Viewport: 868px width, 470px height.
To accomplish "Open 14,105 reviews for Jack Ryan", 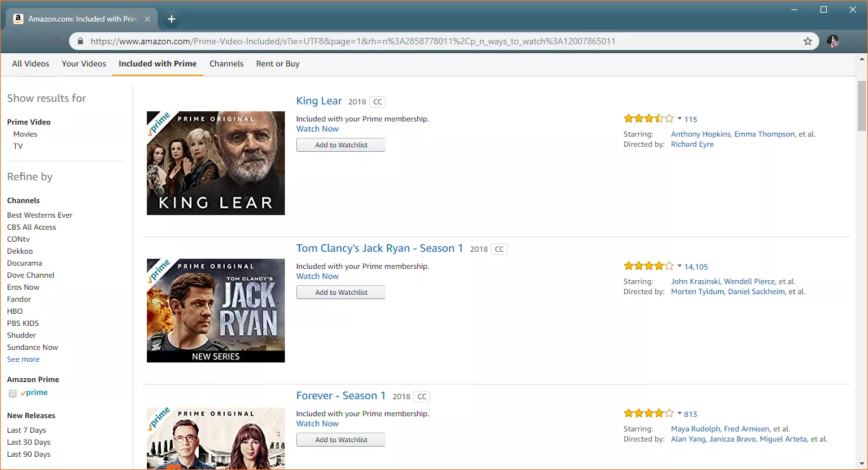I will coord(696,266).
